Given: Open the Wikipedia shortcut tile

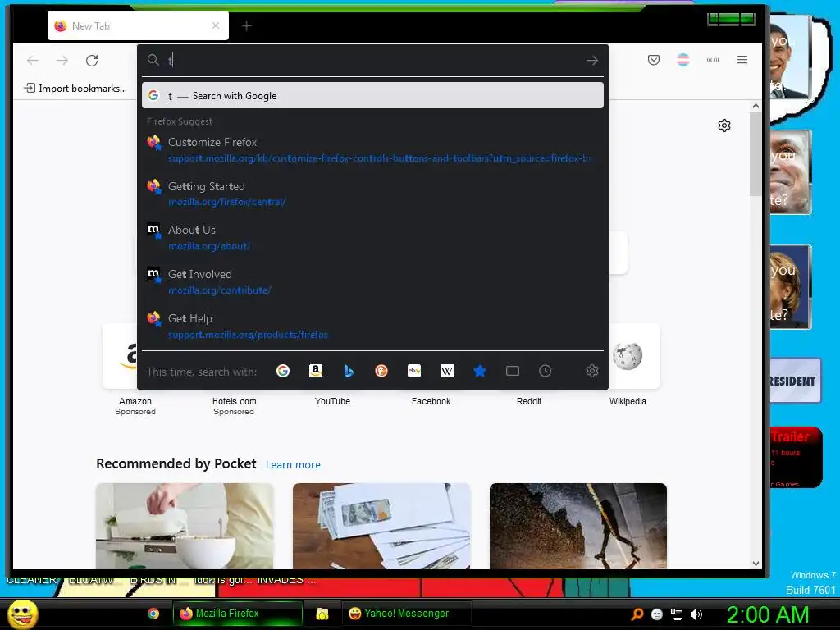Looking at the screenshot, I should click(x=628, y=356).
